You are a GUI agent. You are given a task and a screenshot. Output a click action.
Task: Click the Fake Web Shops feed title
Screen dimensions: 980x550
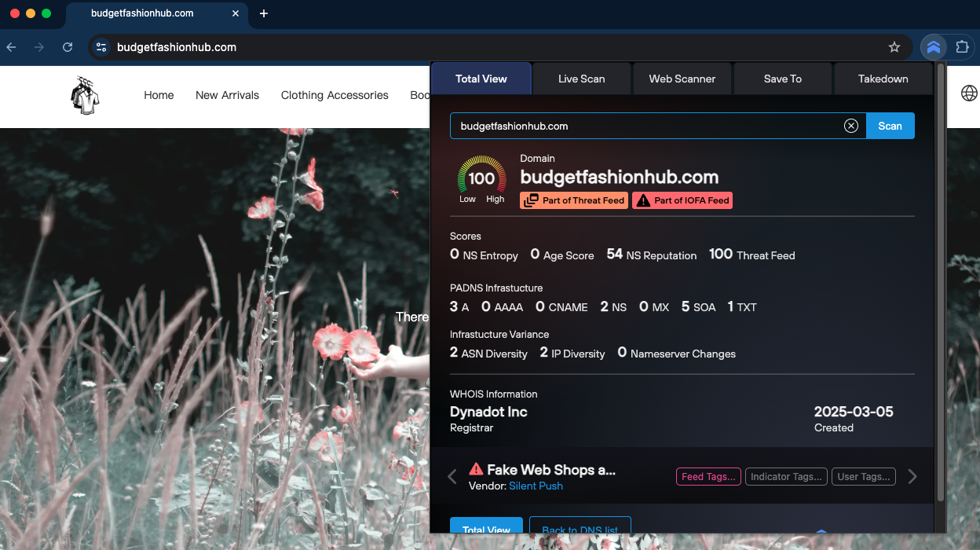[551, 470]
